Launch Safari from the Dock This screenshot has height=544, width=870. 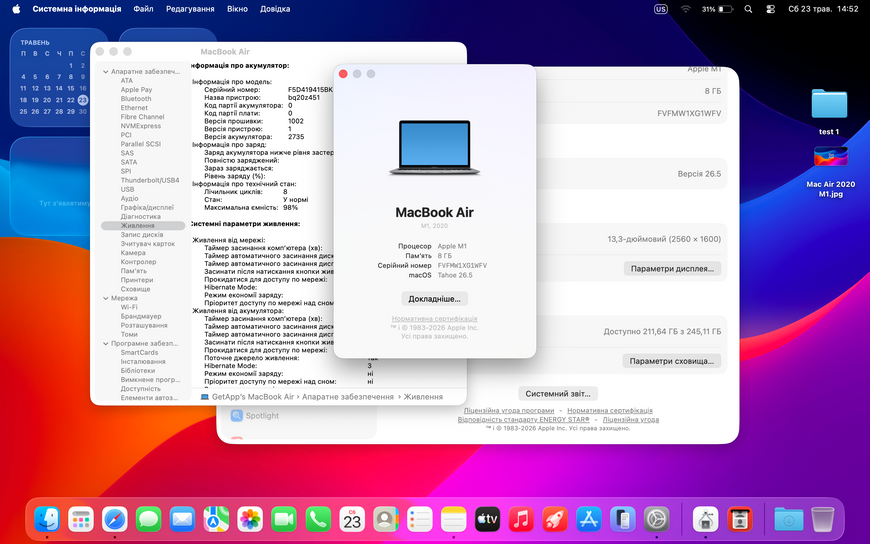click(115, 520)
